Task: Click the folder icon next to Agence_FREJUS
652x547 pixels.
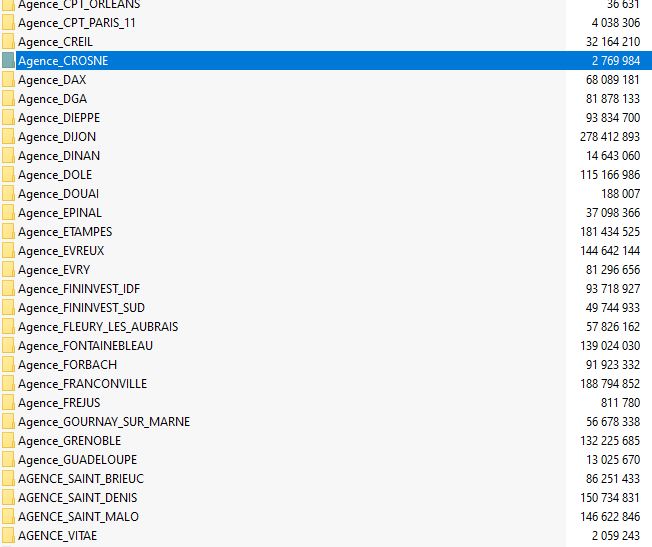Action: coord(8,403)
